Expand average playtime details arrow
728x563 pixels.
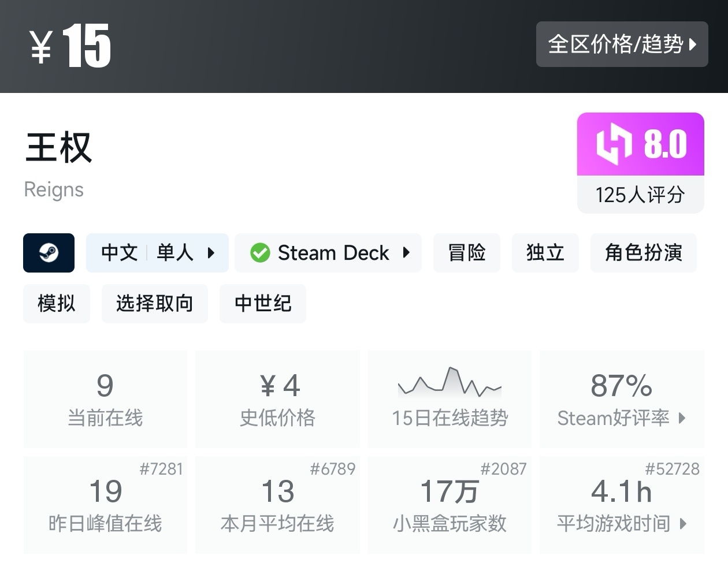coord(684,524)
